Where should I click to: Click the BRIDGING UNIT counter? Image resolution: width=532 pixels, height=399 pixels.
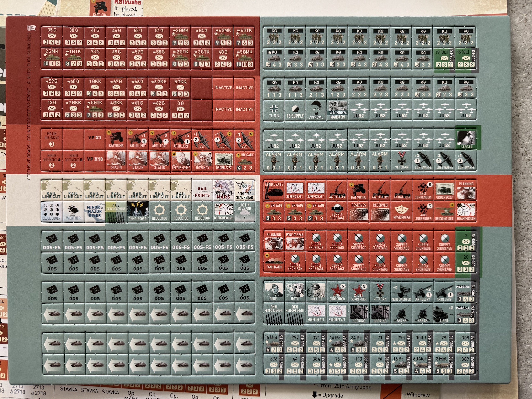(x=444, y=211)
